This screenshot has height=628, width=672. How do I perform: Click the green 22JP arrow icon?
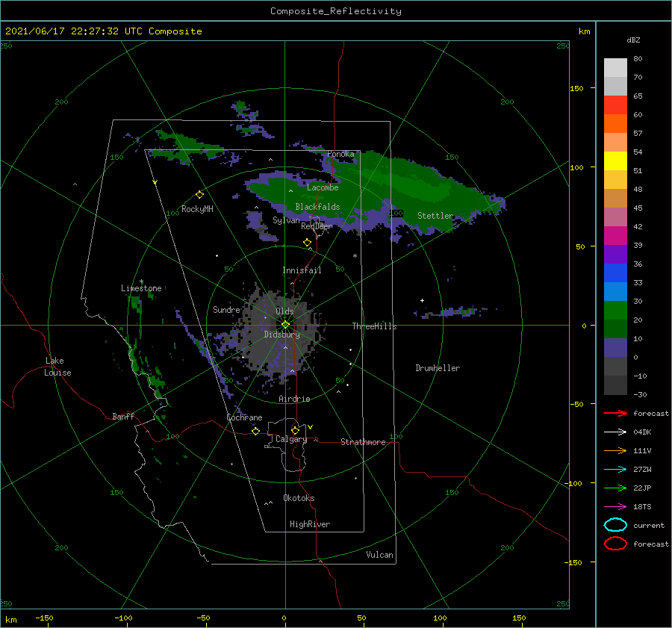(615, 488)
